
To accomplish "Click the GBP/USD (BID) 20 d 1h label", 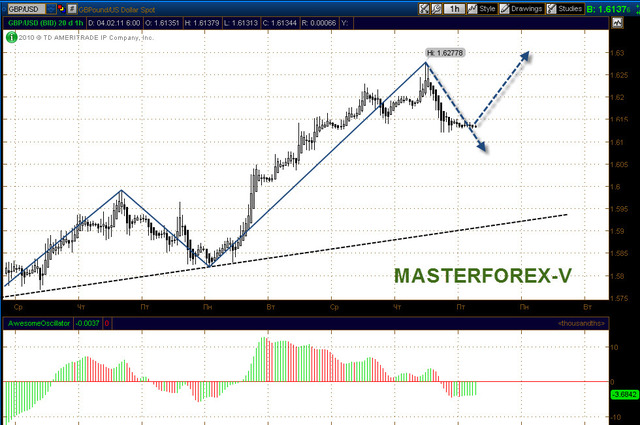I will click(45, 23).
